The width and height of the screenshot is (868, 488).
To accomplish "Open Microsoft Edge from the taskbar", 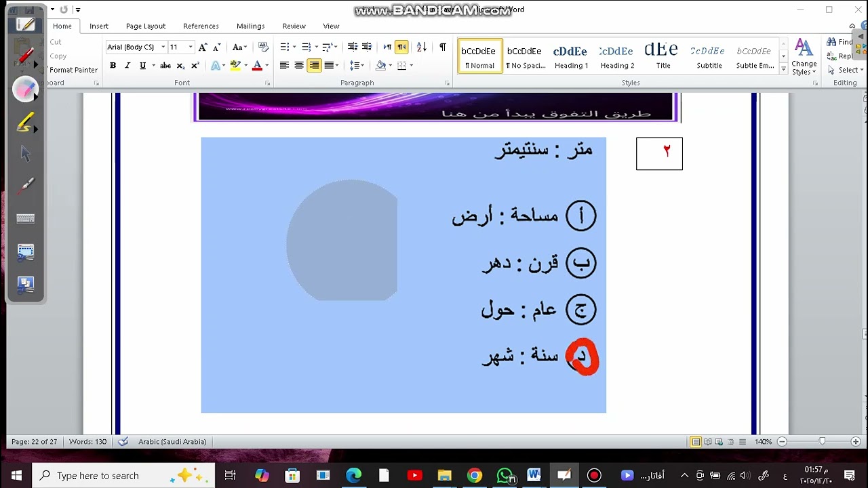I will click(354, 476).
